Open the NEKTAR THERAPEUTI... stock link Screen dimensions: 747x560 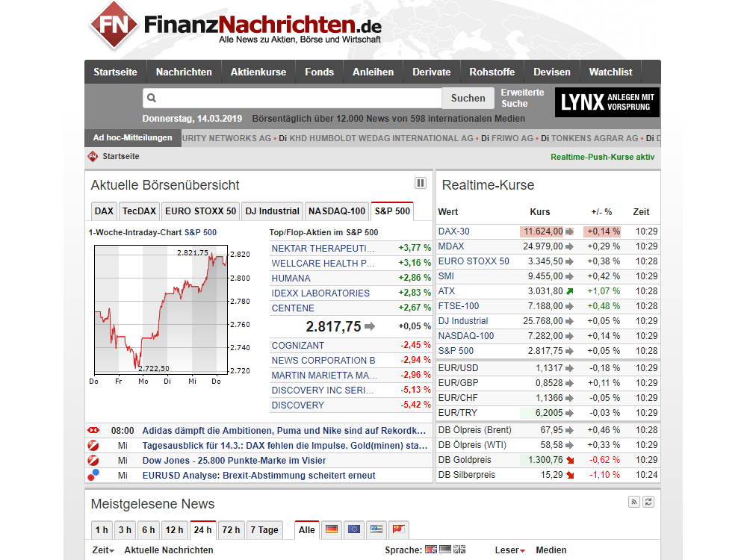tap(323, 248)
